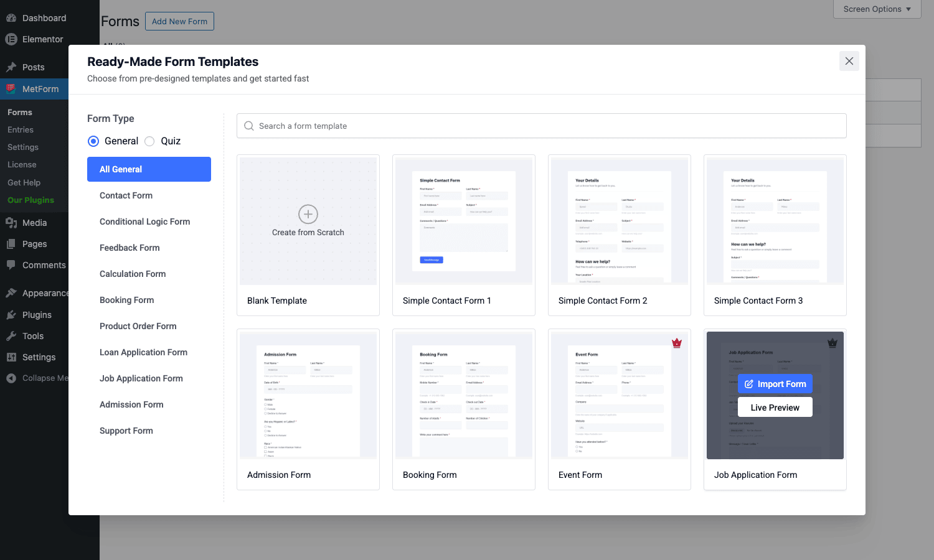This screenshot has height=560, width=934.
Task: Open the Forms submenu item
Action: (20, 113)
